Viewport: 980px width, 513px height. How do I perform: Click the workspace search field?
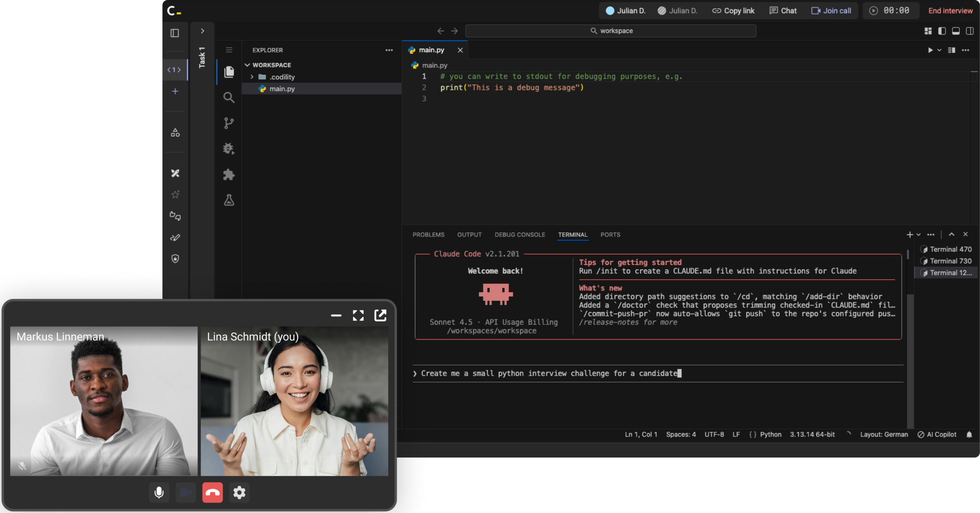pyautogui.click(x=611, y=31)
